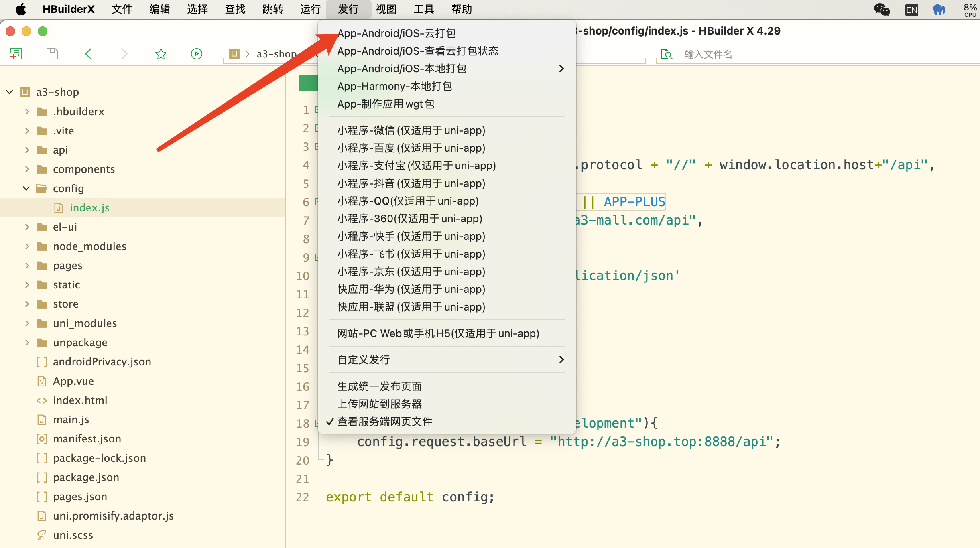980x548 pixels.
Task: Click the CPU usage indicator
Action: tap(970, 10)
